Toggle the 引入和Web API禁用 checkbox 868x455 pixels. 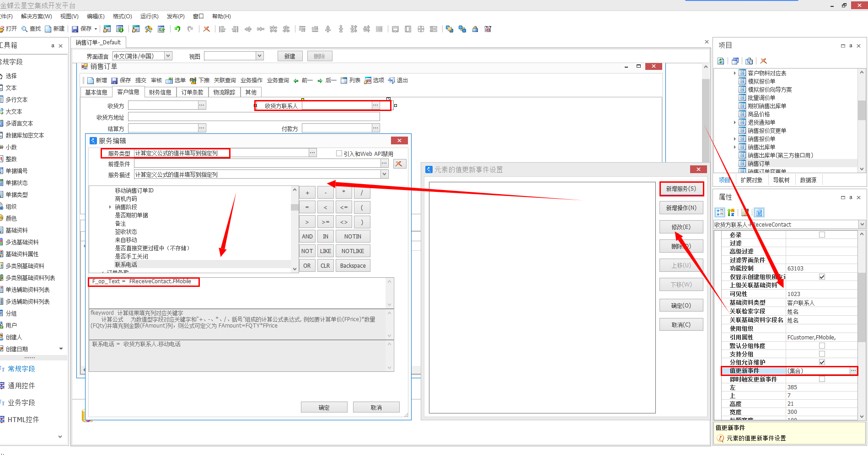(339, 153)
